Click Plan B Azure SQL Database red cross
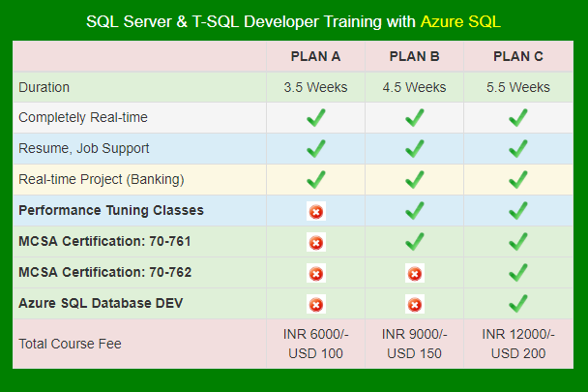Image resolution: width=588 pixels, height=392 pixels. click(x=414, y=305)
